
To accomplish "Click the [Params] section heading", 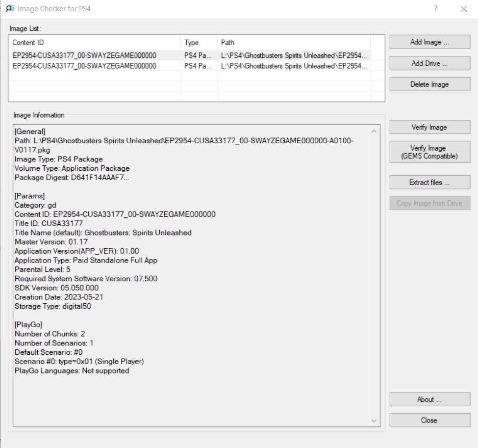I will 29,196.
